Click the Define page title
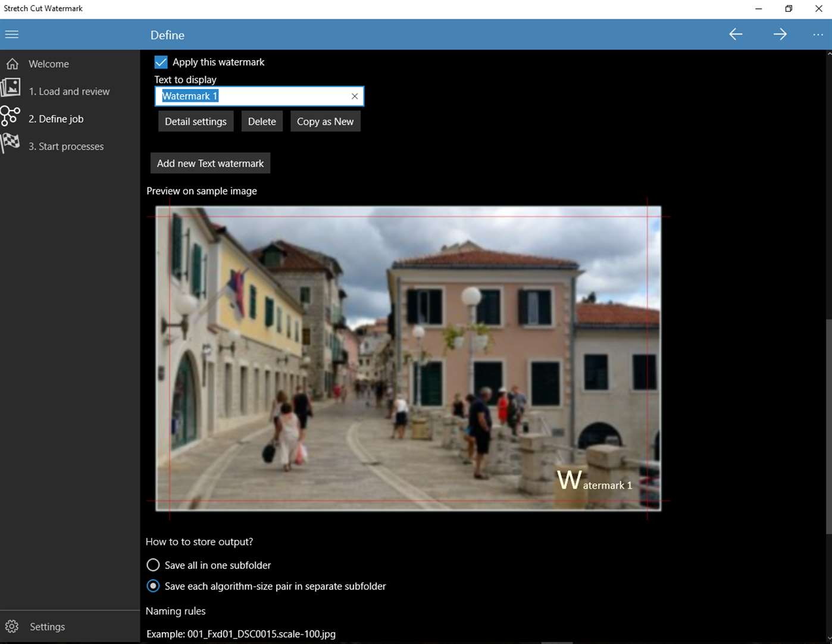This screenshot has height=644, width=832. pos(167,35)
